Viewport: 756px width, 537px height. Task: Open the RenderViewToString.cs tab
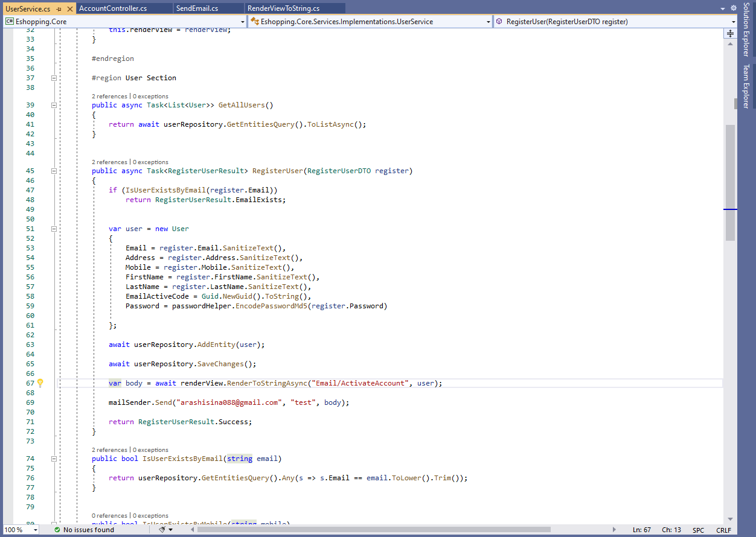click(284, 8)
